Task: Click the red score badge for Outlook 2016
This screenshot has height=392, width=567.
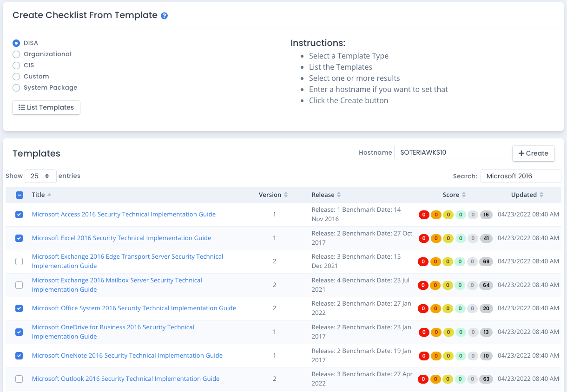Action: pos(424,379)
